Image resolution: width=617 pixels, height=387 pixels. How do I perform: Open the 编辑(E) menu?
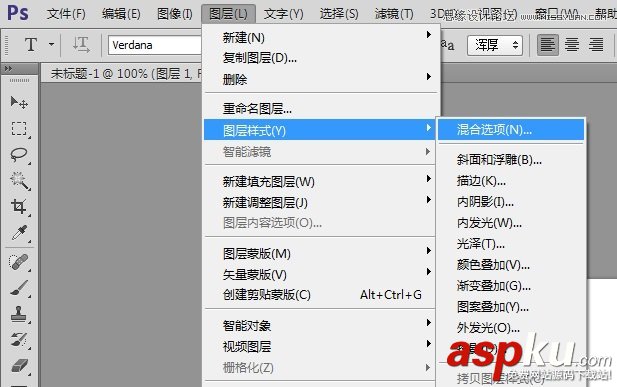(121, 14)
